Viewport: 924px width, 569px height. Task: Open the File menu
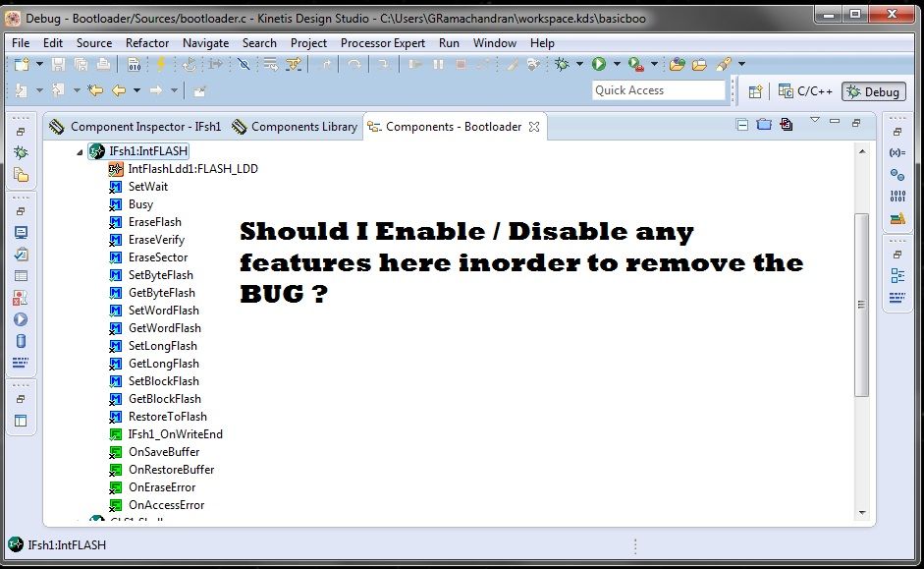(x=21, y=43)
